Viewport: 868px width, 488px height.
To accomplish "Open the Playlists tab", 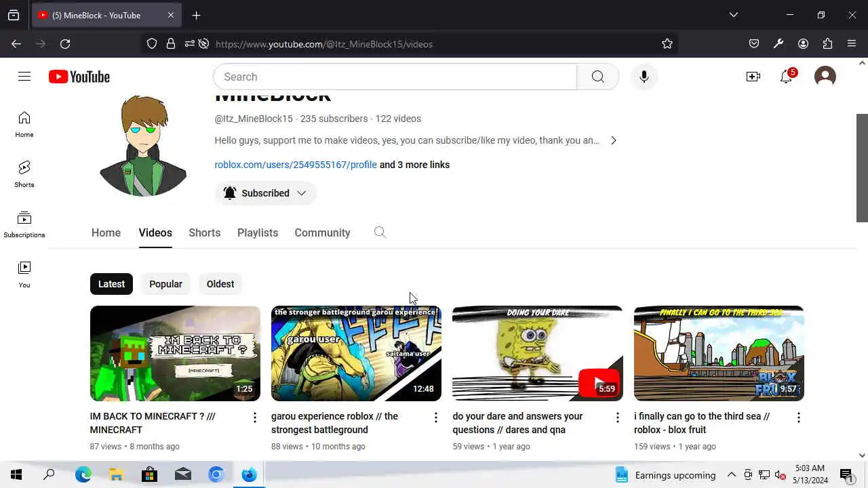I will tap(258, 232).
